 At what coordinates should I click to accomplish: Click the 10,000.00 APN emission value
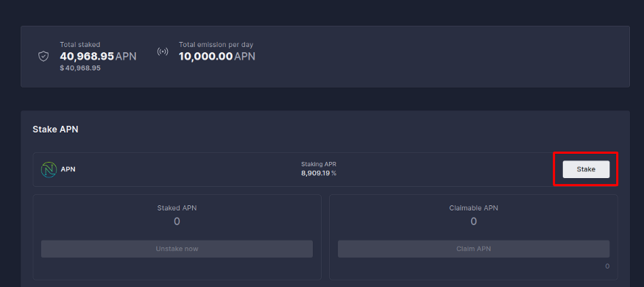coord(217,57)
